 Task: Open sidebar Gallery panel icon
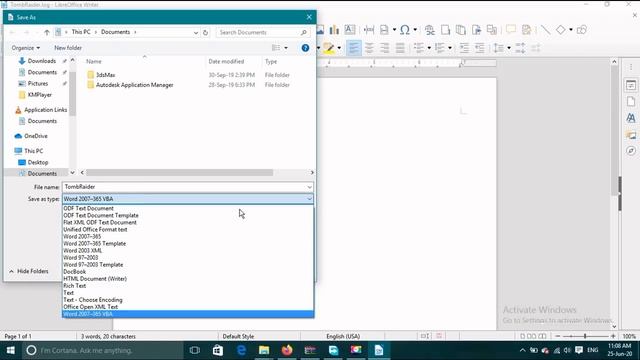tap(631, 135)
